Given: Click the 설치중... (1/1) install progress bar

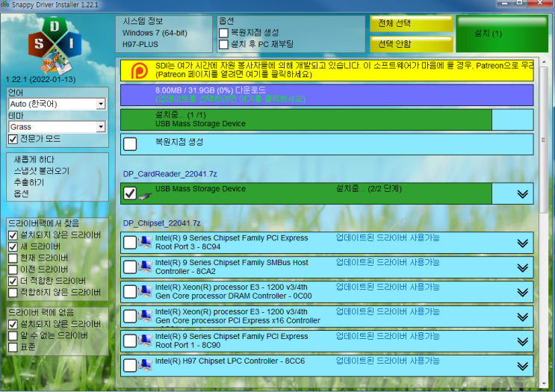Looking at the screenshot, I should point(326,119).
